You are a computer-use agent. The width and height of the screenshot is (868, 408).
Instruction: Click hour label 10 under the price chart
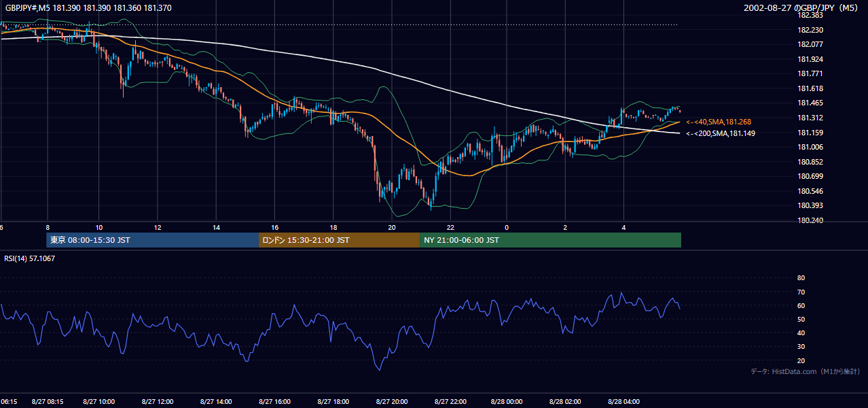click(99, 227)
